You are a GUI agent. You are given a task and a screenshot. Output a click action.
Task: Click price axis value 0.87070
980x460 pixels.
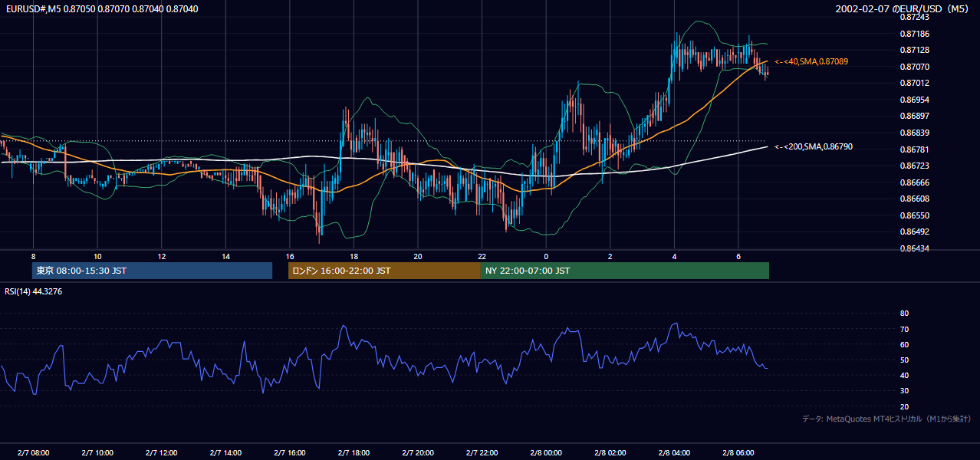click(x=914, y=67)
